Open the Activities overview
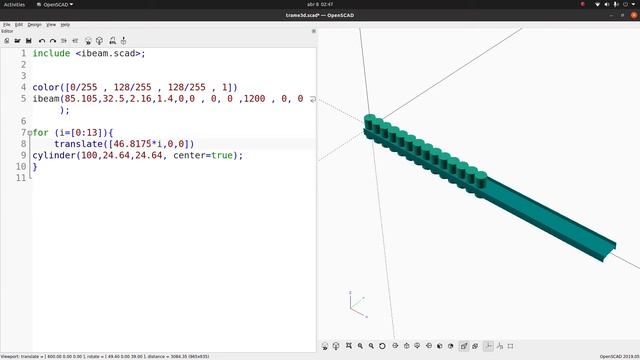This screenshot has width=640, height=360. click(x=14, y=4)
